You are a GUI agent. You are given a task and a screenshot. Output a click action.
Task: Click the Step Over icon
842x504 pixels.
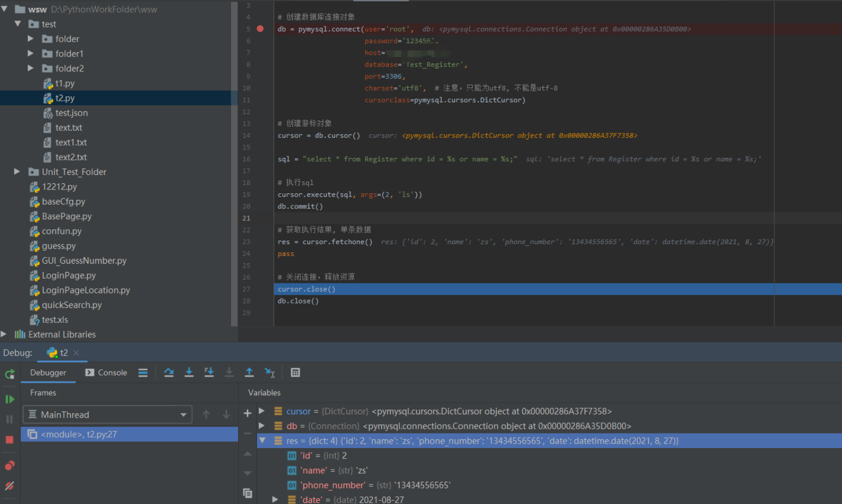(169, 373)
